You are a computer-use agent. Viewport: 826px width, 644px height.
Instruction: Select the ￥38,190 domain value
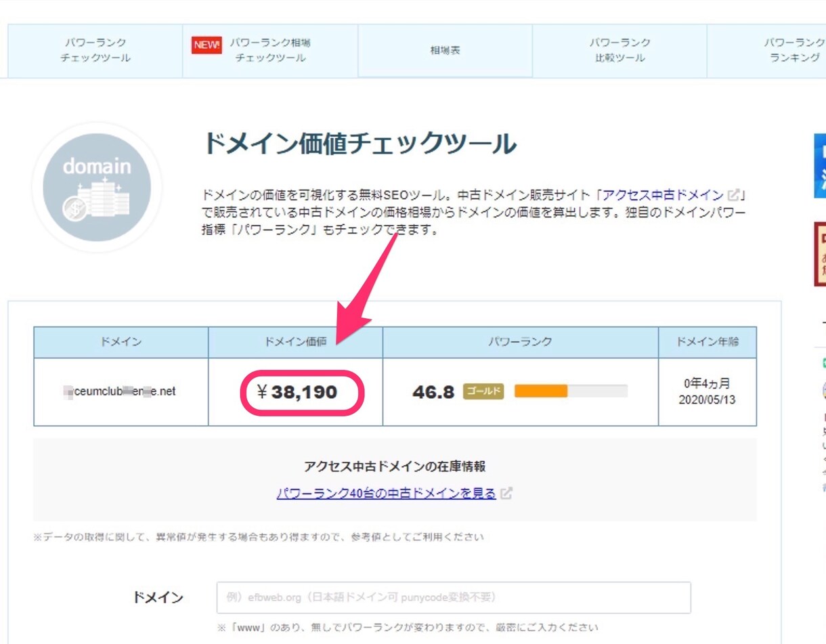point(297,392)
